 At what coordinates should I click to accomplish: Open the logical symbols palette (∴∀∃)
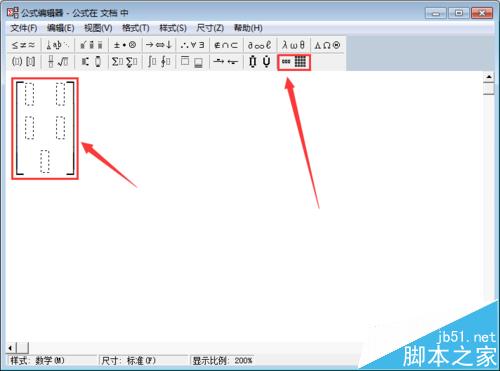click(x=193, y=45)
